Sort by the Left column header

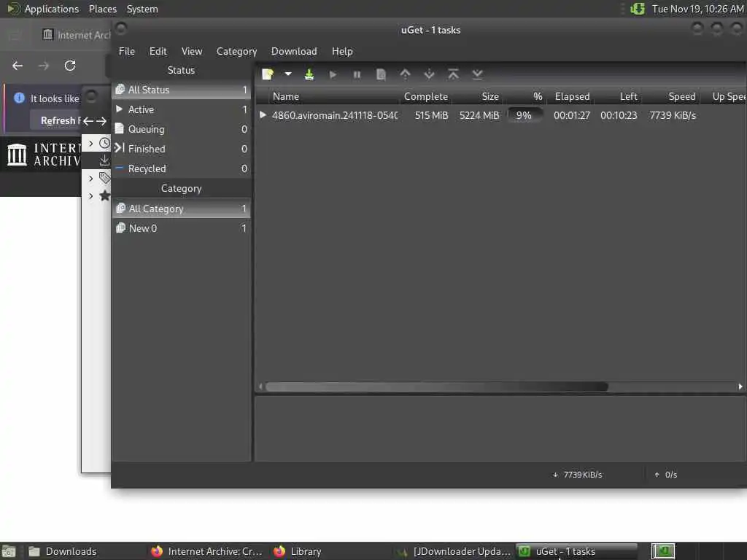click(618, 97)
